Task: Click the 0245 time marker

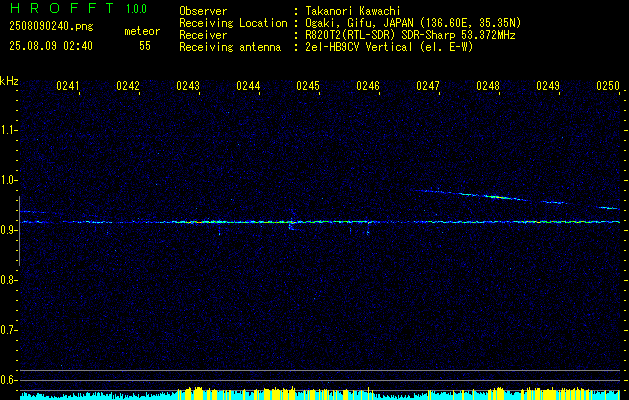Action: (x=308, y=85)
